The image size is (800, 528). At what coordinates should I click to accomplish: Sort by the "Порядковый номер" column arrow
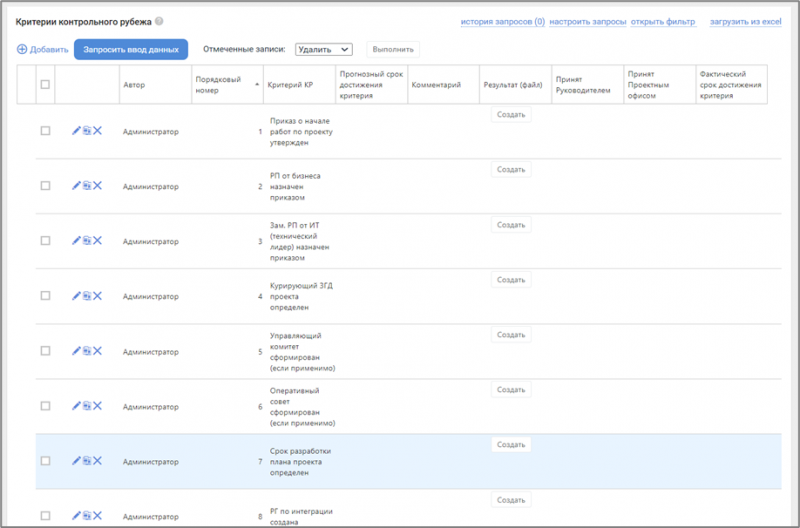click(257, 85)
